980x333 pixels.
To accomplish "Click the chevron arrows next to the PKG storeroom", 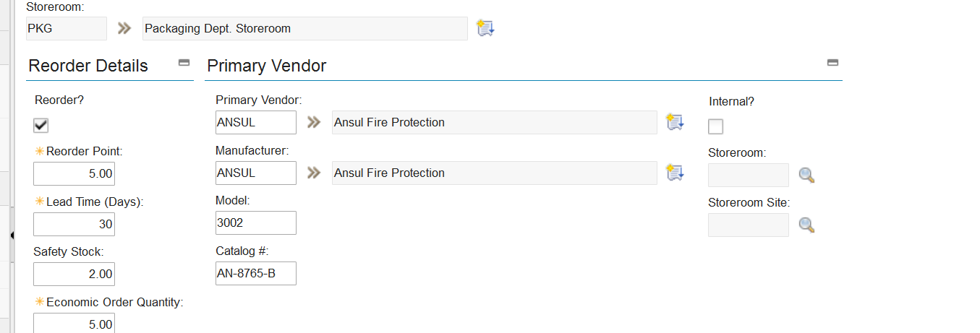I will (125, 28).
